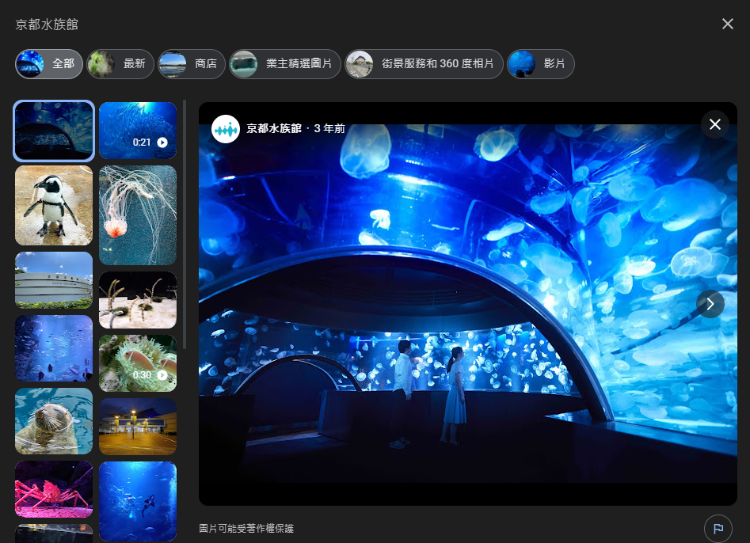This screenshot has width=750, height=543.
Task: Switch to the 影片 videos tab
Action: pos(540,64)
